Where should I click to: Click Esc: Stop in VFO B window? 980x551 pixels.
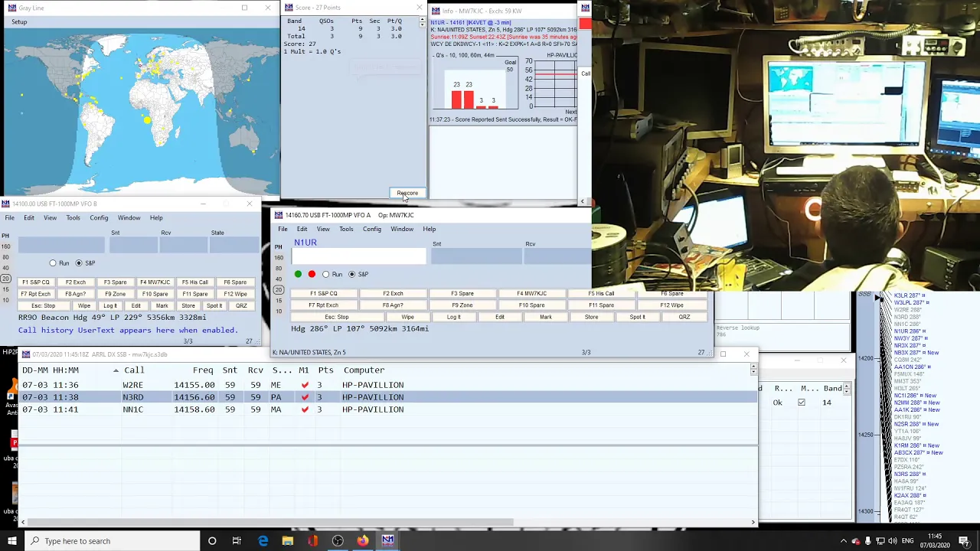click(x=43, y=306)
